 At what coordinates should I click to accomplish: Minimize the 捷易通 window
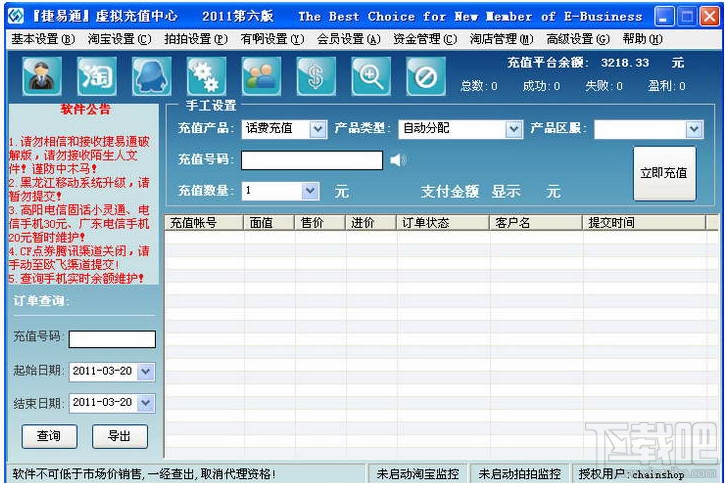664,17
